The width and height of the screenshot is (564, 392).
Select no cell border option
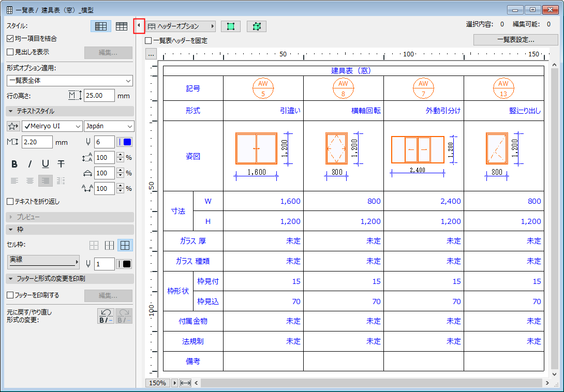[x=94, y=245]
